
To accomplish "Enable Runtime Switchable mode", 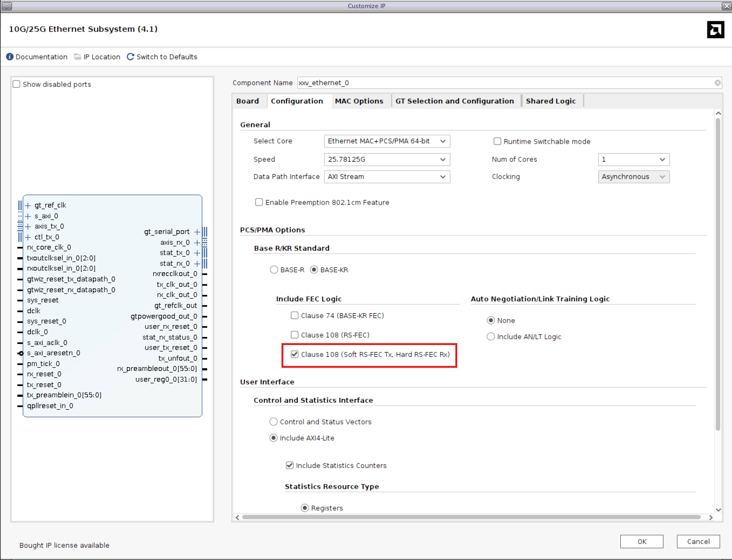I will [x=497, y=141].
